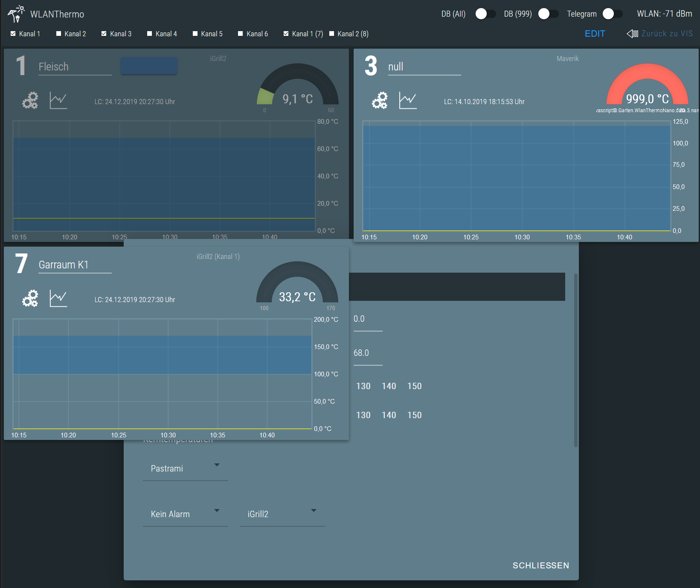
Task: Click the 0.0 minimum value field
Action: pos(368,320)
